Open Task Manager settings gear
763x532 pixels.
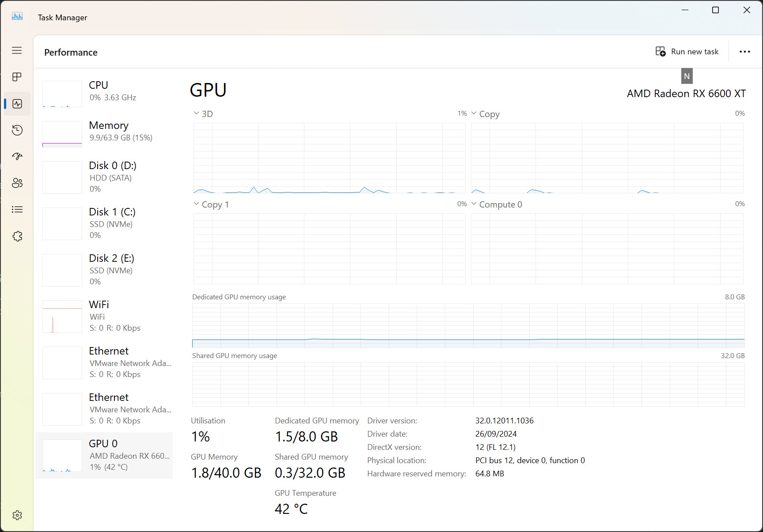tap(17, 515)
